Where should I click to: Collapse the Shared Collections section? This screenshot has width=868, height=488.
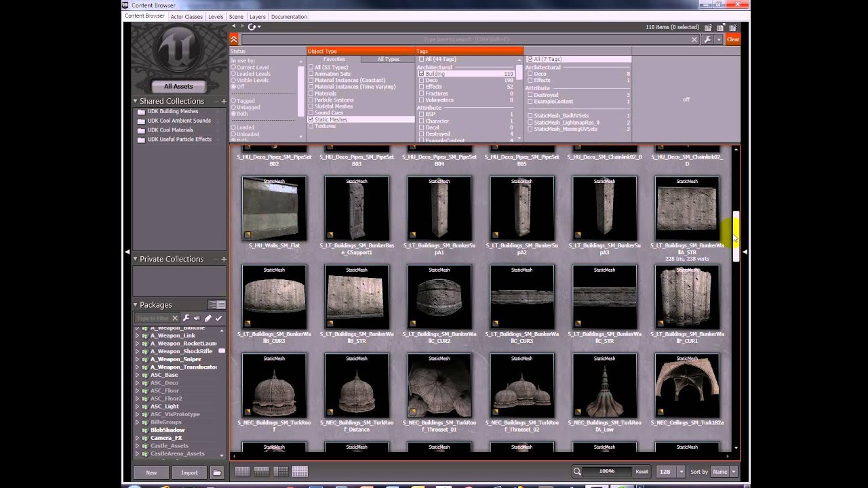pos(136,101)
